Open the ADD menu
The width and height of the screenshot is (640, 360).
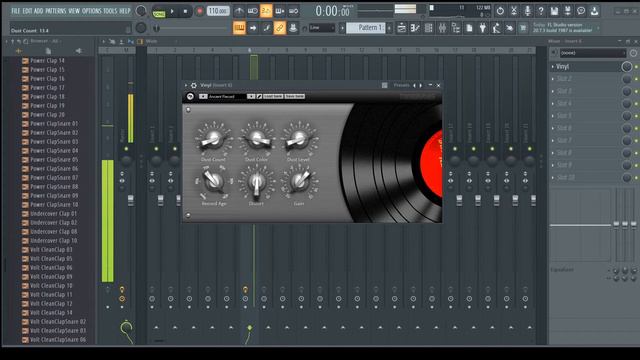pyautogui.click(x=38, y=11)
